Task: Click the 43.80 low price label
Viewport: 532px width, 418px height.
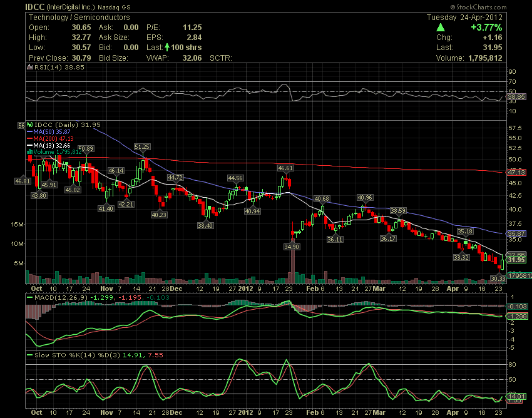Action: tap(39, 195)
